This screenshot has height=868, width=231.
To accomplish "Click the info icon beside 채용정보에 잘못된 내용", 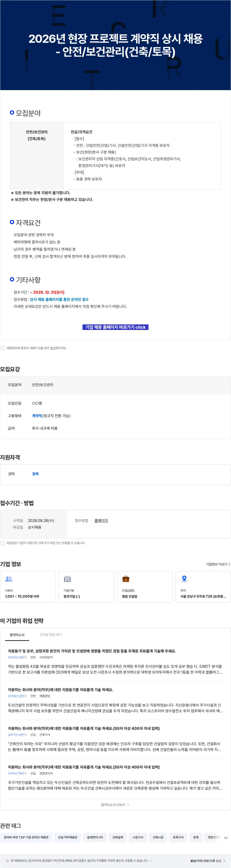I will click(3, 348).
